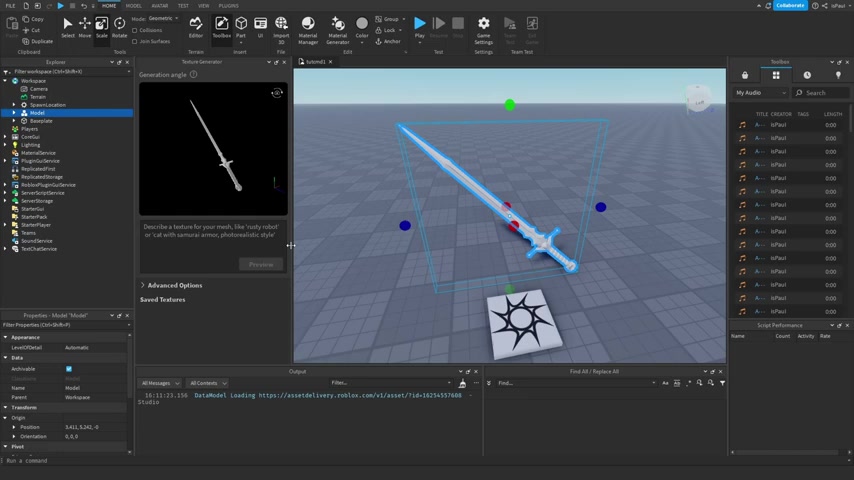Click the Preview texture button

tap(261, 264)
